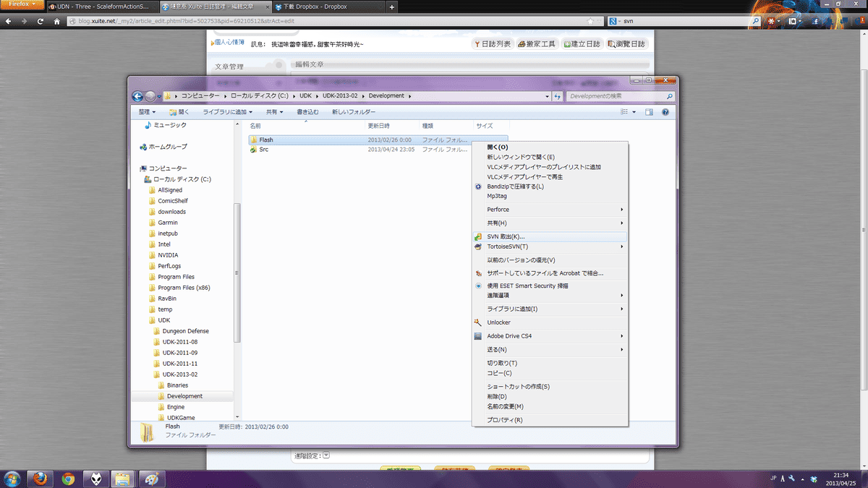Select the Flash folder row

click(378, 140)
